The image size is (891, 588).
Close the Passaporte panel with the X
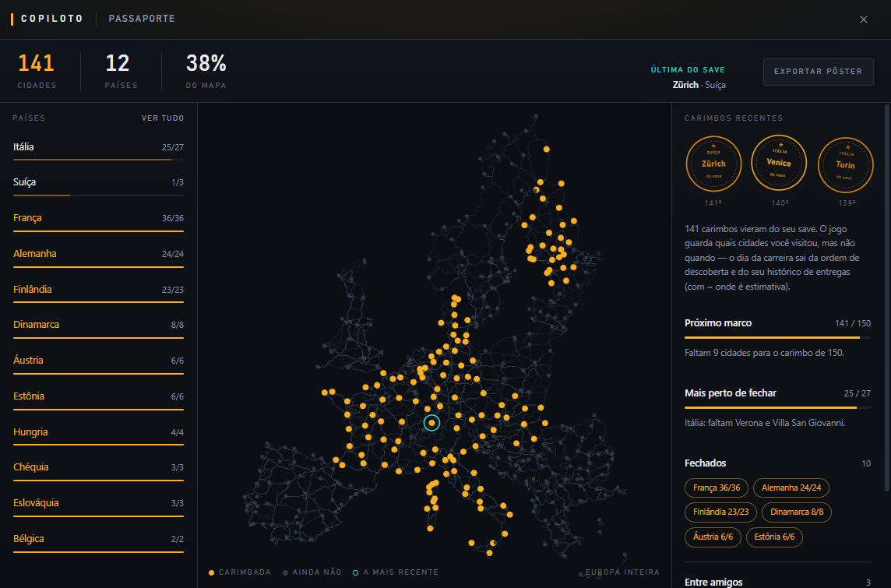pos(863,19)
